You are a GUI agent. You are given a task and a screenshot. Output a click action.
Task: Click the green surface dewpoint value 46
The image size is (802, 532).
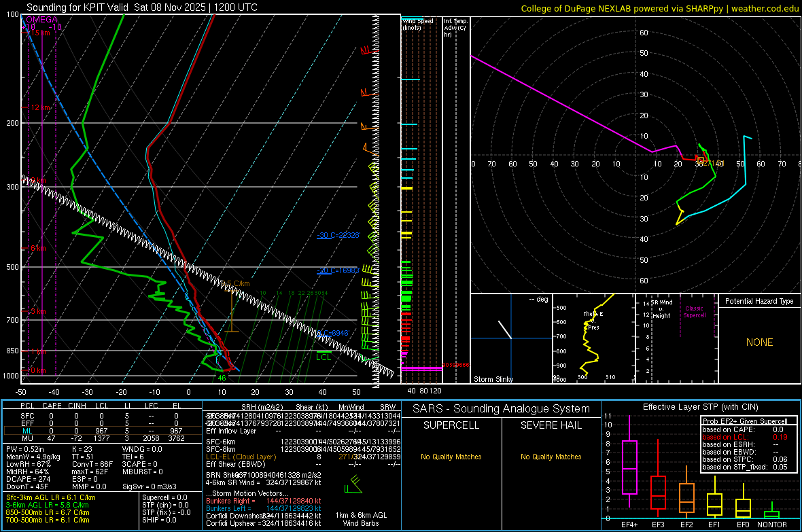tap(222, 378)
